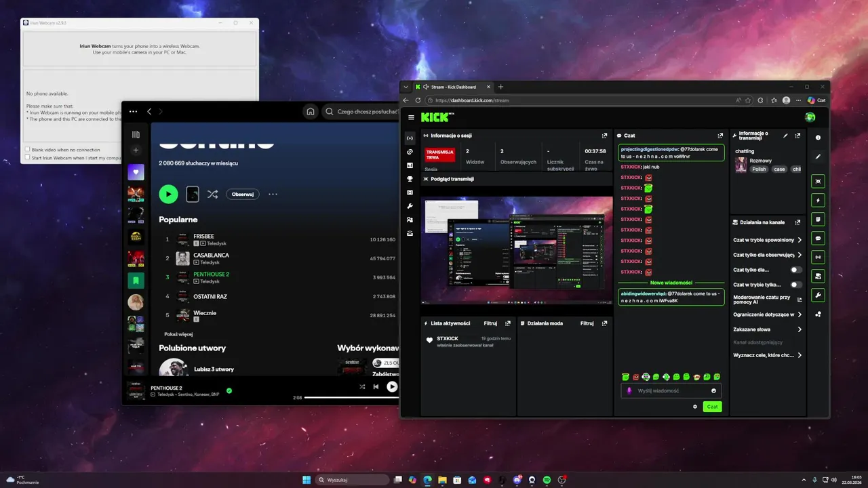This screenshot has height=488, width=868.
Task: Open the community users icon in Kick sidebar
Action: point(410,220)
